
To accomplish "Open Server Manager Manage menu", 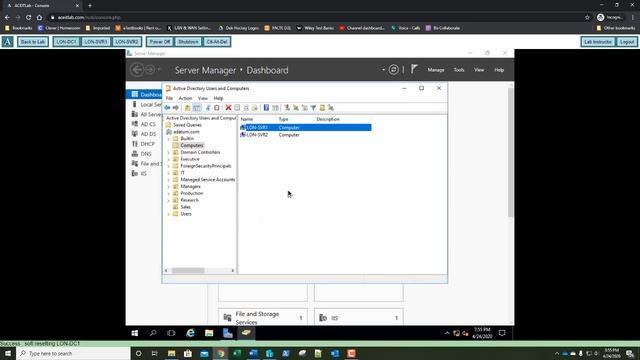I will 436,70.
